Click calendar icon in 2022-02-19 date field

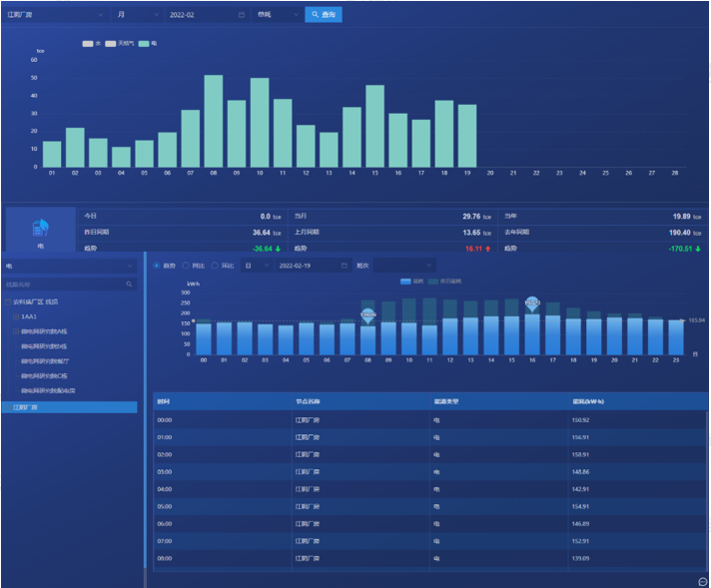(x=345, y=266)
